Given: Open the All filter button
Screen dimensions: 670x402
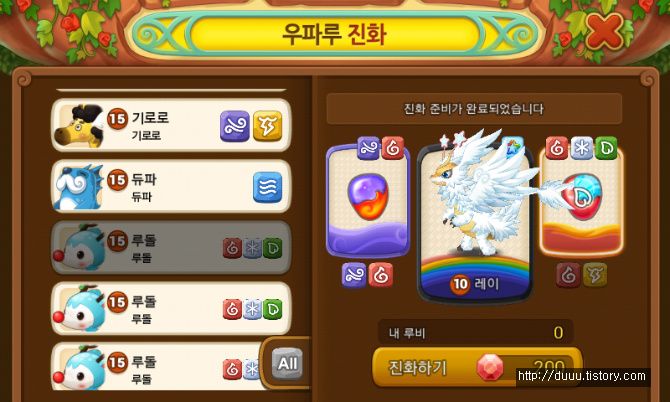Looking at the screenshot, I should [x=287, y=364].
